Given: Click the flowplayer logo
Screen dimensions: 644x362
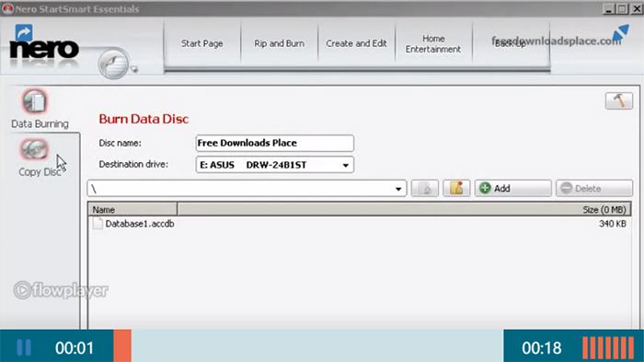Looking at the screenshot, I should (61, 290).
